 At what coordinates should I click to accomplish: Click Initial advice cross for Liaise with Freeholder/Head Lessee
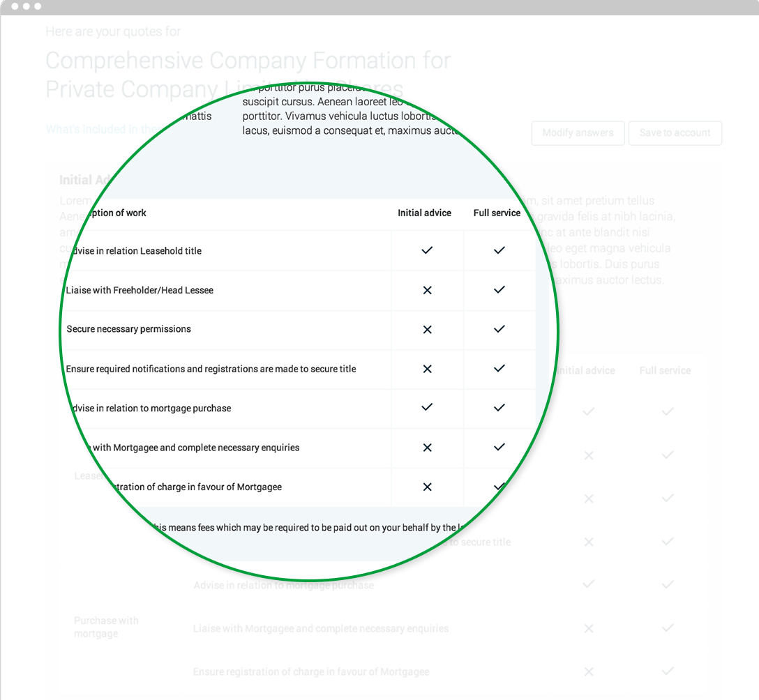[x=427, y=290]
